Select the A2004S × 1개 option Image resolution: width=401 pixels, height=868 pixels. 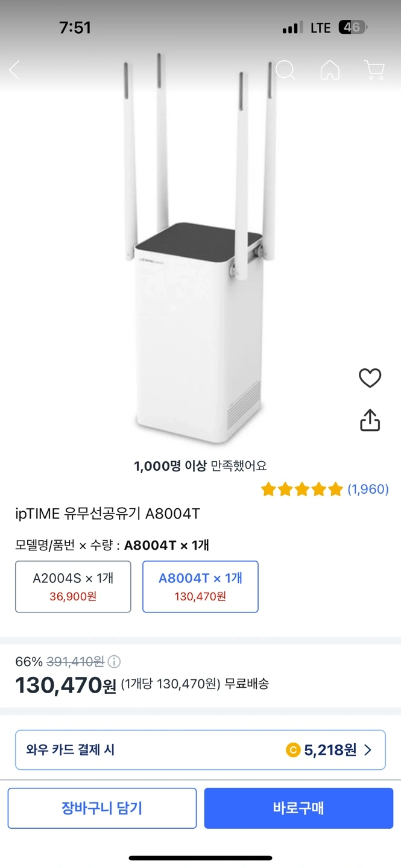coord(72,586)
